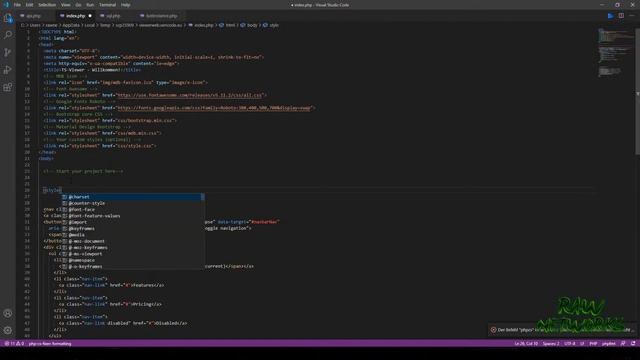Screen dimensions: 640x360
Task: Change encoding via UTF-8 status item
Action: pyautogui.click(x=570, y=344)
